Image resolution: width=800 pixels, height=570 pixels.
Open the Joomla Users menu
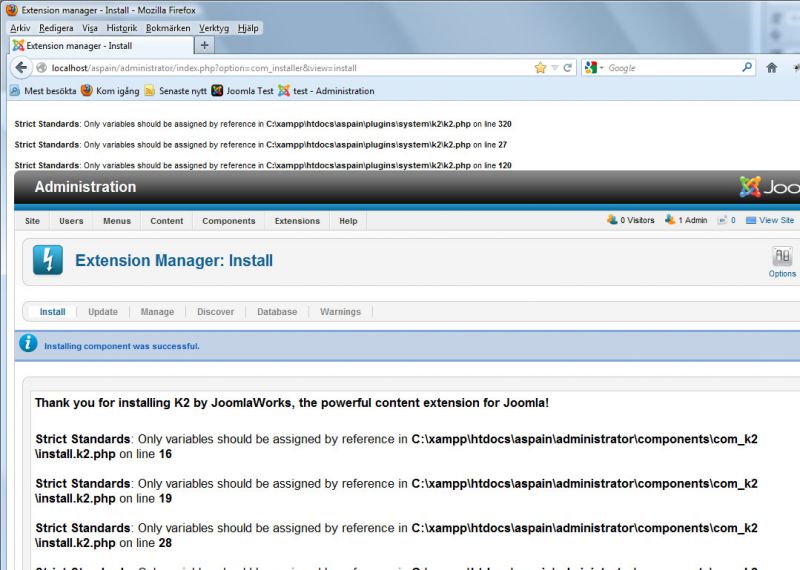tap(71, 221)
